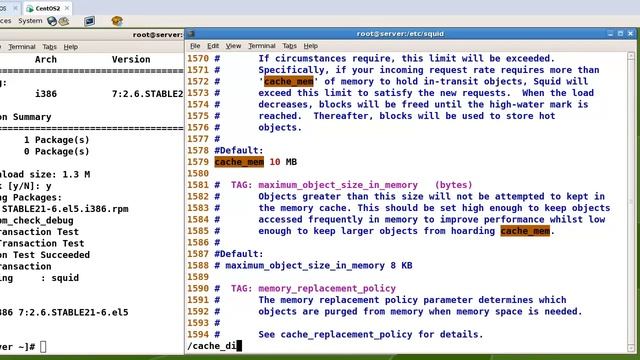Click the squid terminal vertical scrollbar

(631, 202)
